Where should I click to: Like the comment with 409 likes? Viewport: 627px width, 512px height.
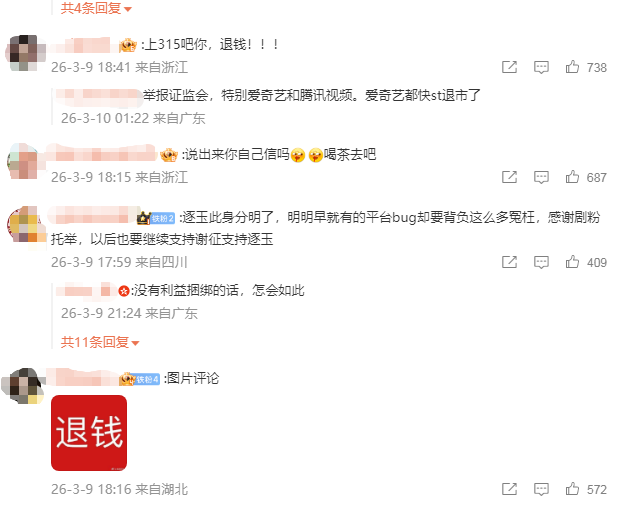click(572, 262)
